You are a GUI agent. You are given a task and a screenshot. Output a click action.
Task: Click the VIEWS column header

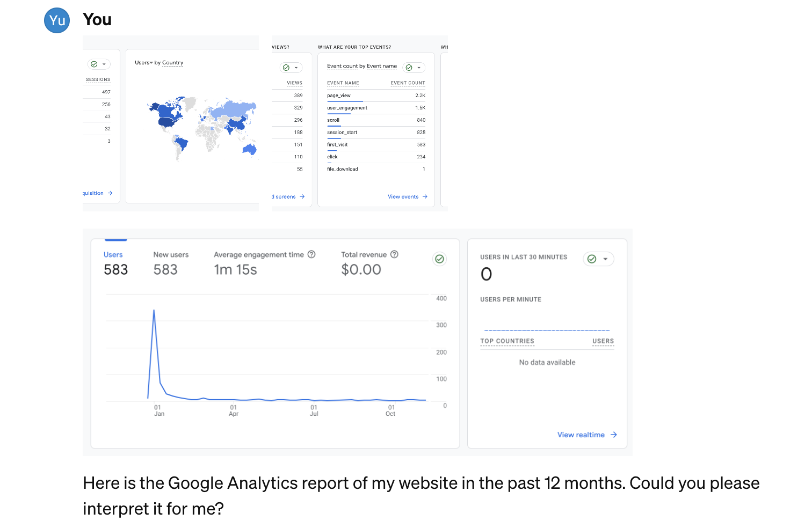[x=294, y=83]
